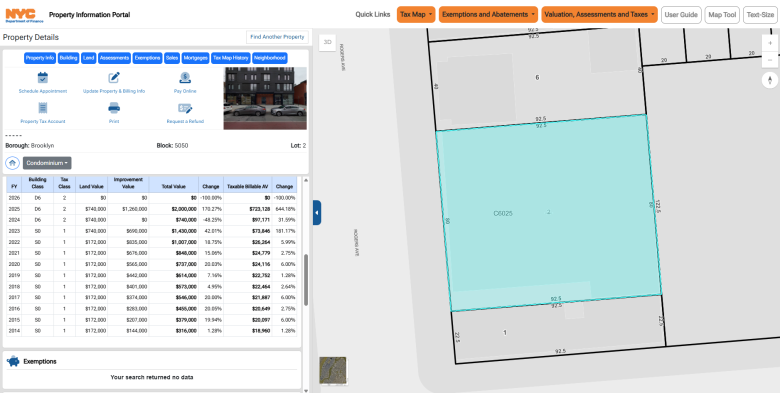Open the Property Tax Account icon
Image resolution: width=780 pixels, height=393 pixels.
43,108
